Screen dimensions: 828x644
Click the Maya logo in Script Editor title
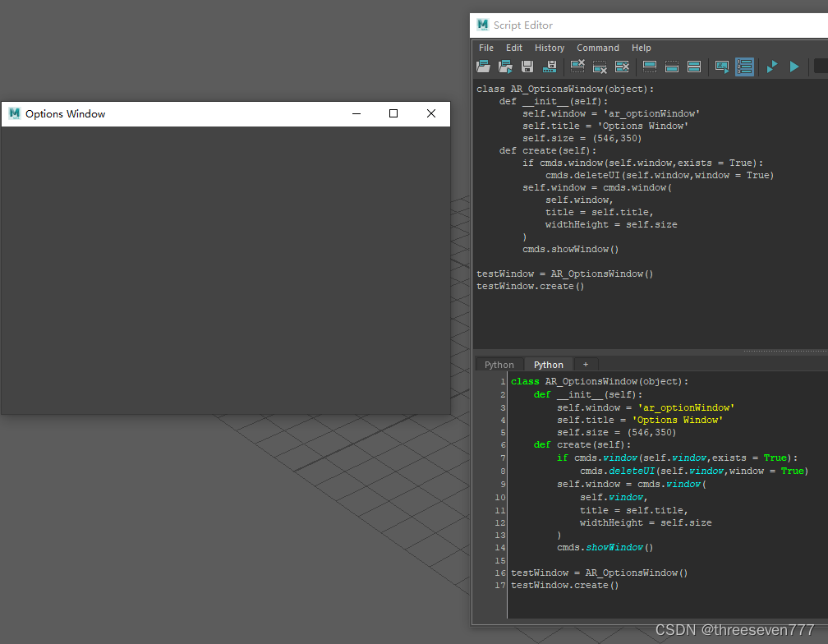483,25
